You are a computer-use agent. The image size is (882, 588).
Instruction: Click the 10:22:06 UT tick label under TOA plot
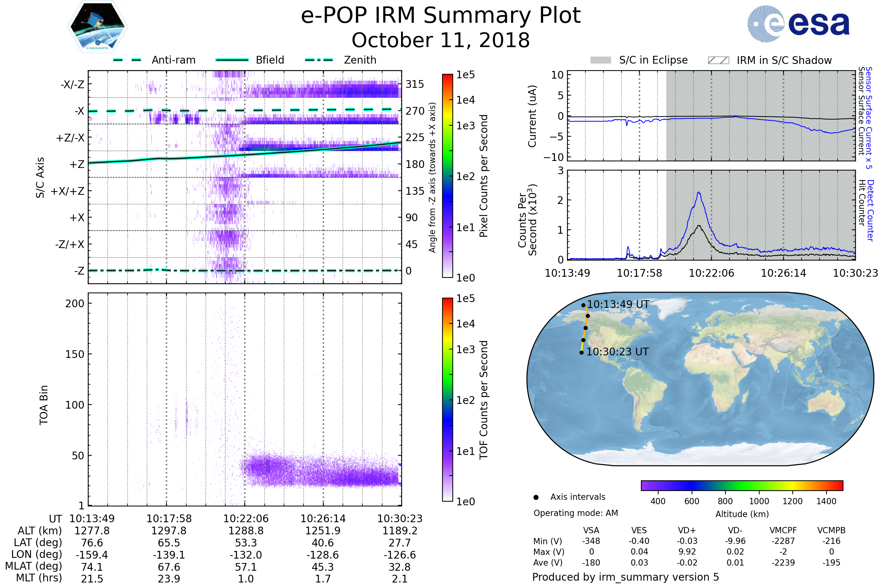tap(245, 519)
